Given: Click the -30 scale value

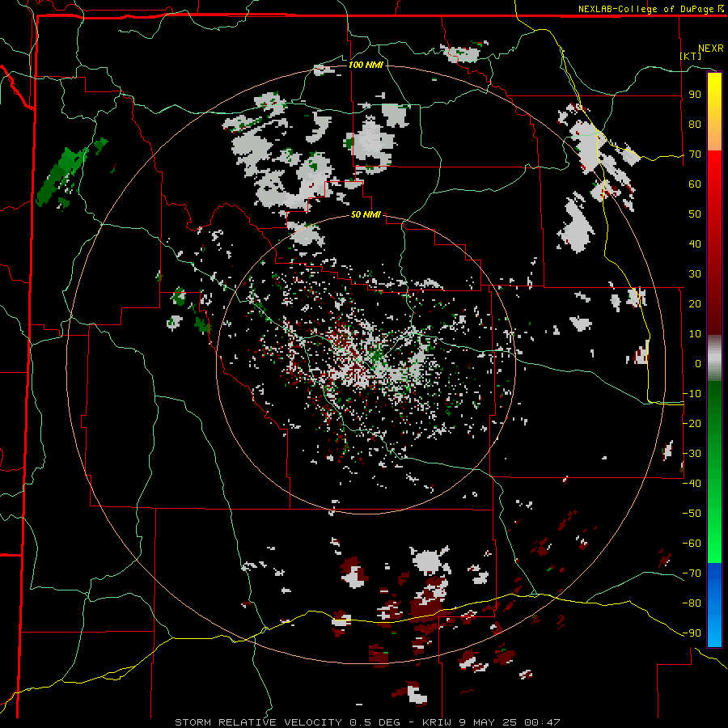Looking at the screenshot, I should click(692, 454).
